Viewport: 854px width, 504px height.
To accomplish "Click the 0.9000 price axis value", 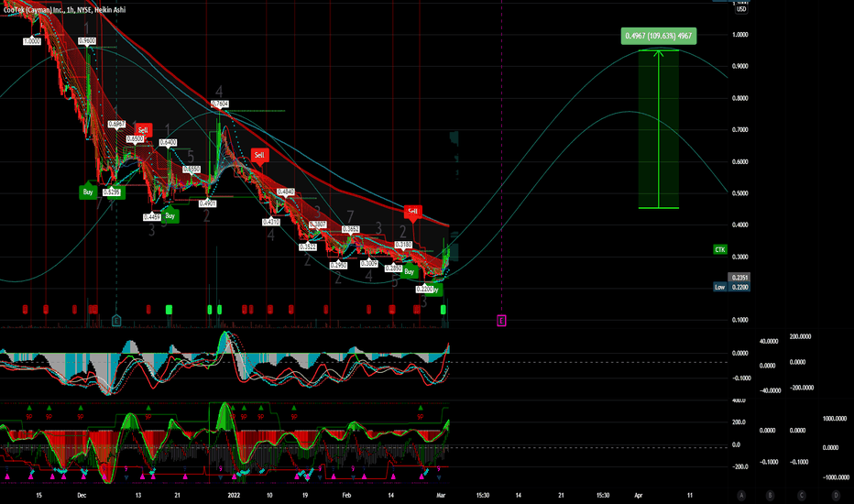I will point(740,66).
